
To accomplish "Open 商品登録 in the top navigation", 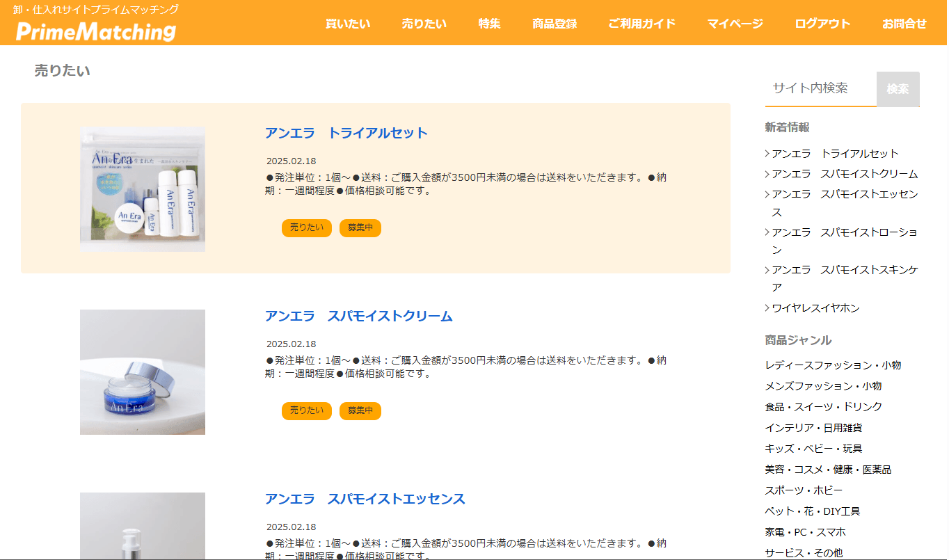I will pyautogui.click(x=555, y=24).
